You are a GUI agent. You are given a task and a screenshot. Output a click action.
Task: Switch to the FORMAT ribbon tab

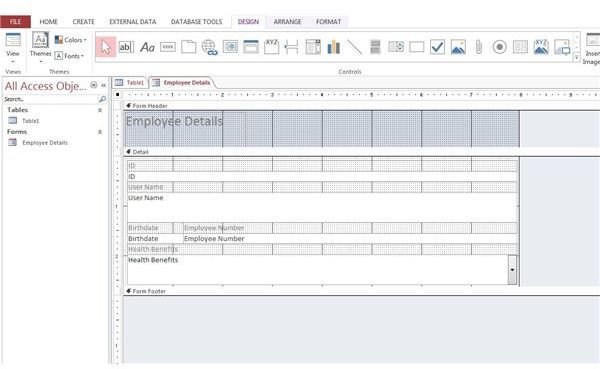(328, 22)
